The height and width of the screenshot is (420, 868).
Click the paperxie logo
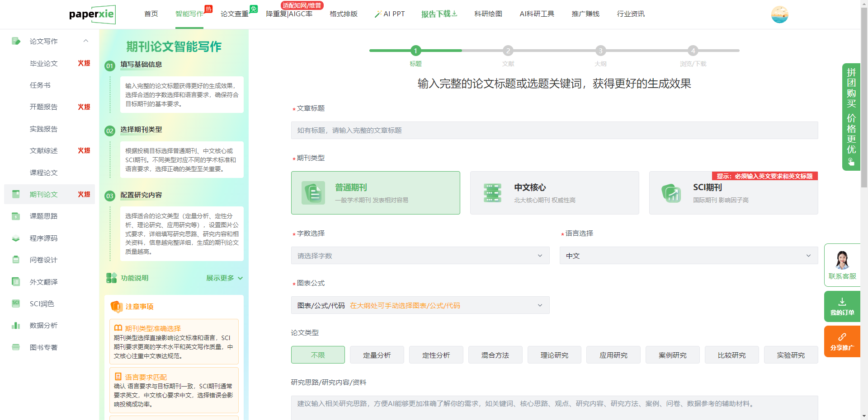pyautogui.click(x=92, y=14)
